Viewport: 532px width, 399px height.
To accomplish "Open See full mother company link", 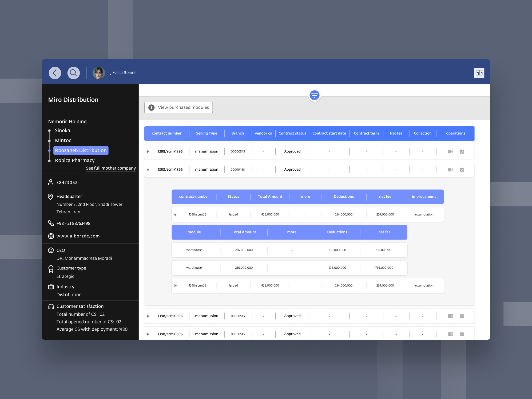I will pyautogui.click(x=111, y=168).
